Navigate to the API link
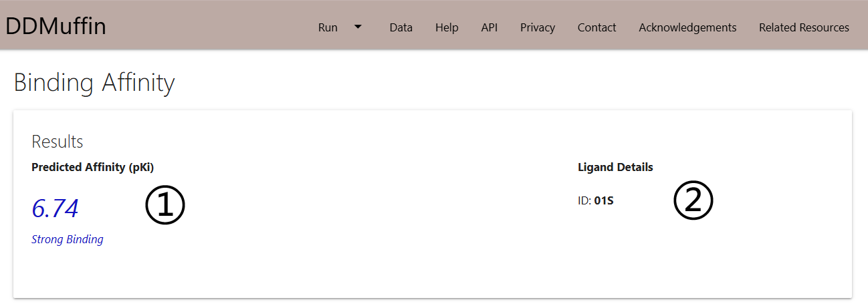The width and height of the screenshot is (868, 304). tap(489, 27)
